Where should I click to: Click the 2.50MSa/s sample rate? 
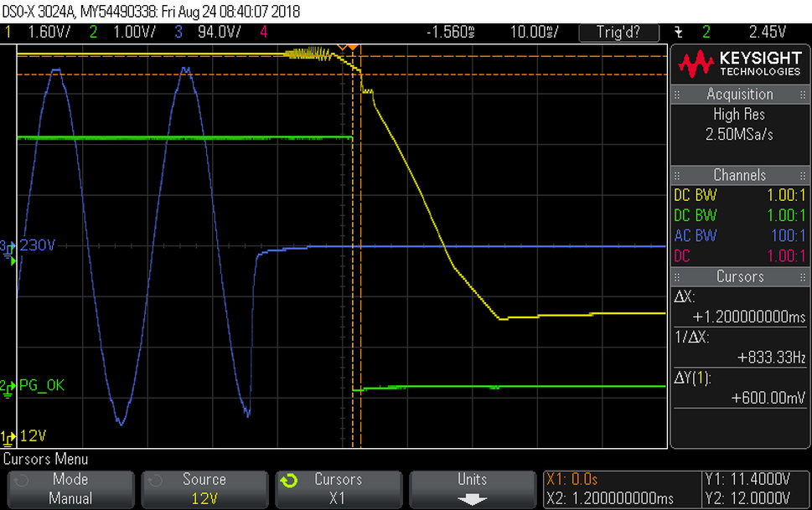(x=739, y=135)
